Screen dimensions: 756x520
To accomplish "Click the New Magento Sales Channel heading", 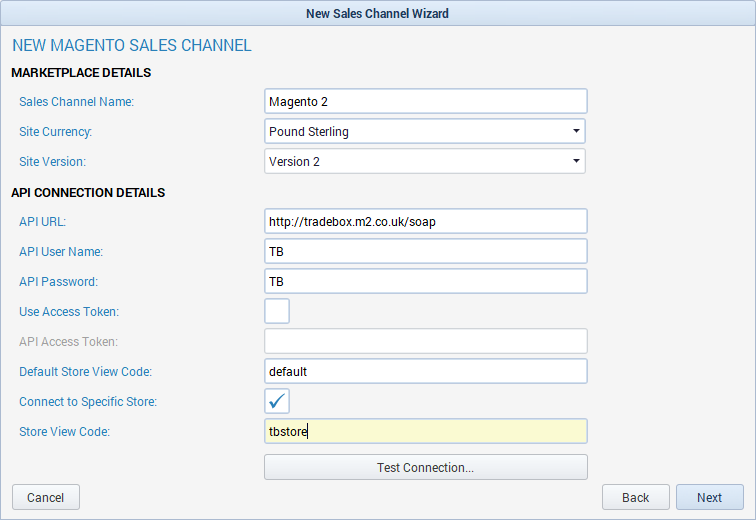I will 132,45.
